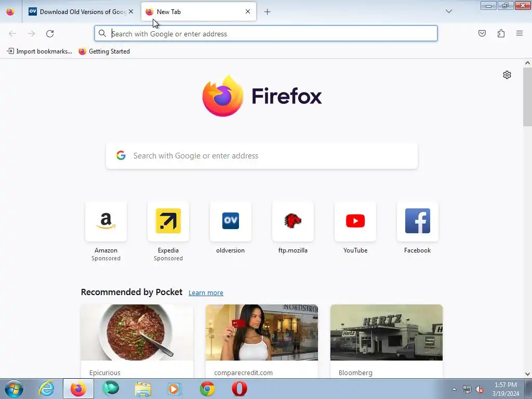The height and width of the screenshot is (399, 532).
Task: Launch Opera from the taskbar
Action: pos(239,389)
